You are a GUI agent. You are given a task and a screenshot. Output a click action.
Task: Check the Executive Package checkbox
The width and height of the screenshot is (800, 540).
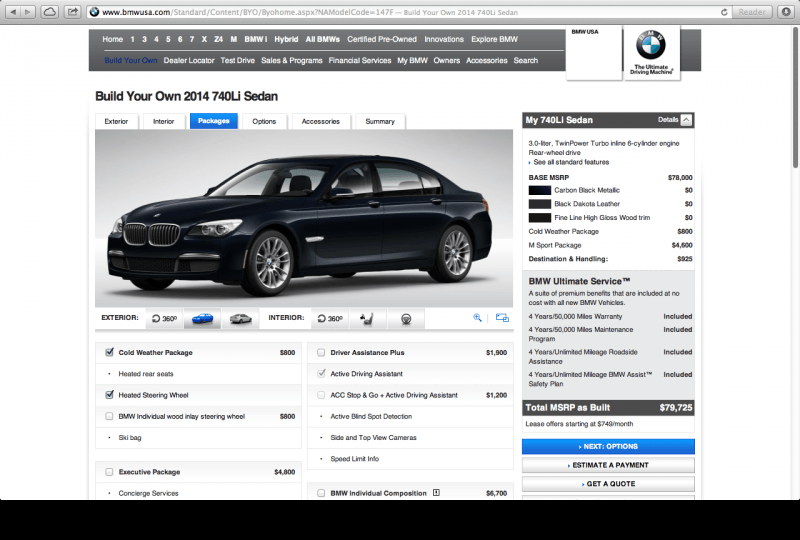click(109, 472)
